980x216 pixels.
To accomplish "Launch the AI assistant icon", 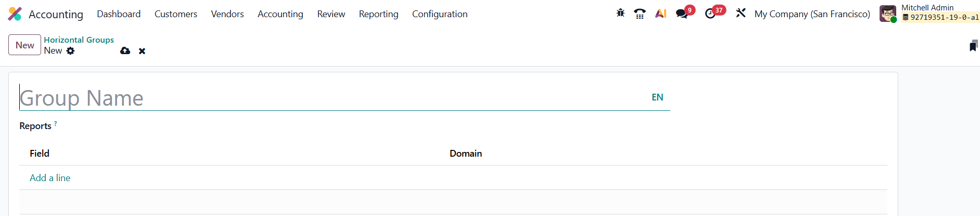I will click(660, 14).
